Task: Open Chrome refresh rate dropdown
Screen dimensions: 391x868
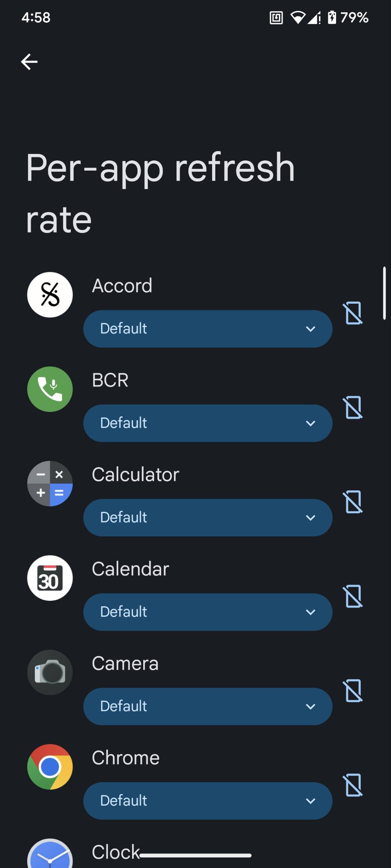Action: 208,801
